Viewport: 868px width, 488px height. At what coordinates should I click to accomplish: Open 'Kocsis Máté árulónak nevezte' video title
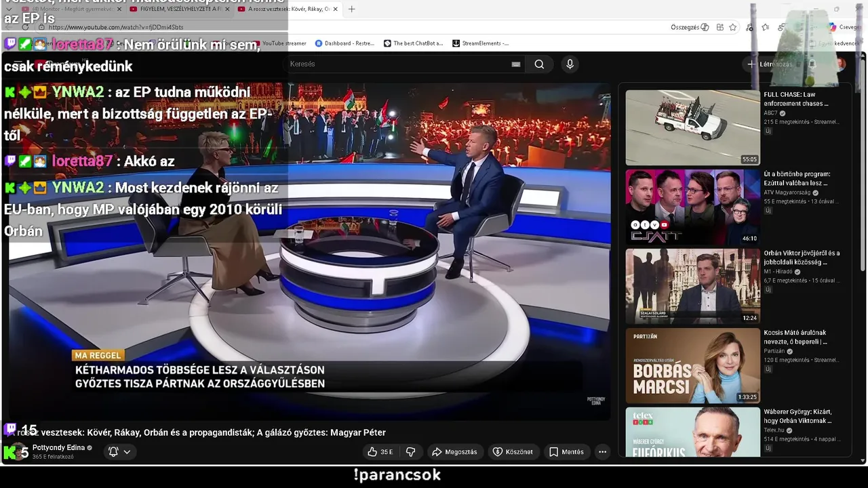[795, 337]
